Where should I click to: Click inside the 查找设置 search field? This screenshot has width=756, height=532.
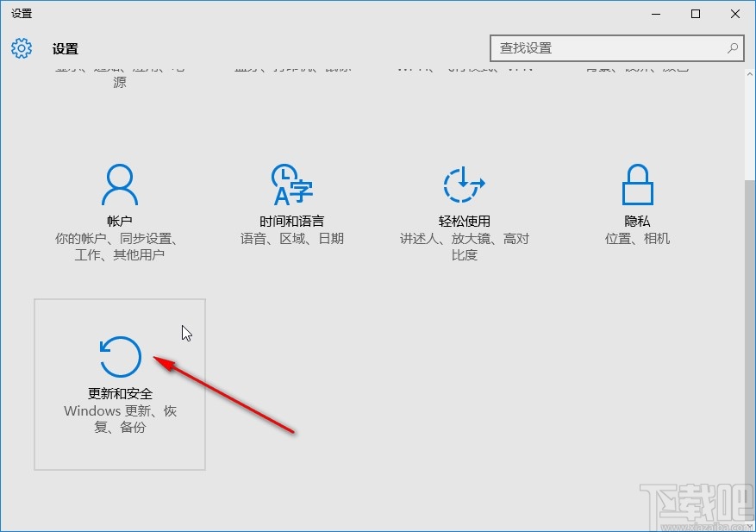603,48
